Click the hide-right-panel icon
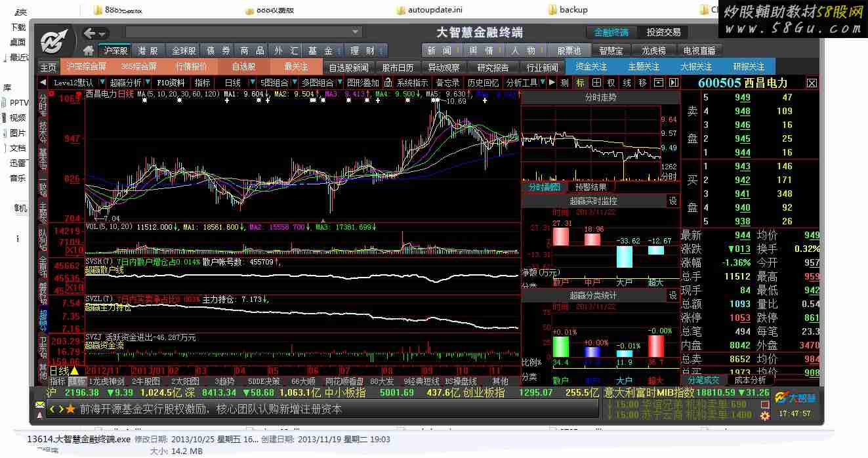Screen dimensions: 868x458 [673, 83]
